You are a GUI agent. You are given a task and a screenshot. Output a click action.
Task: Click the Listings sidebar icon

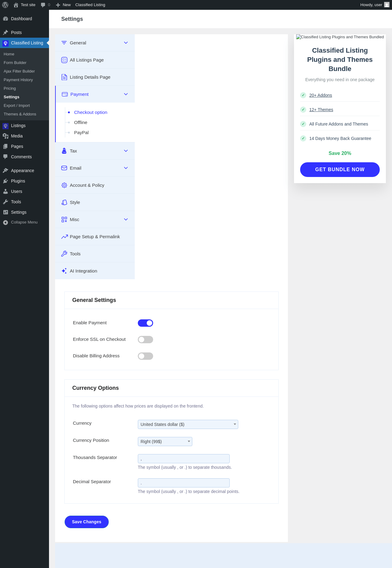(6, 126)
